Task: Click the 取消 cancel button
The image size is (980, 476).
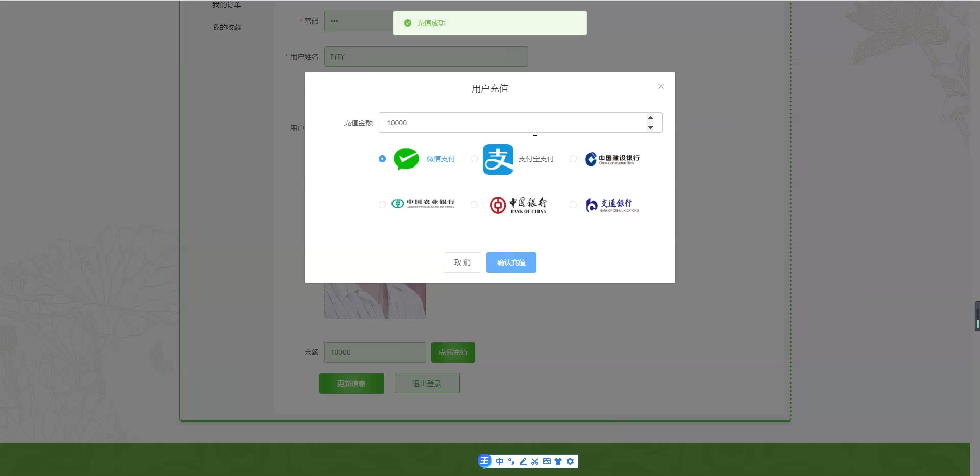Action: pyautogui.click(x=462, y=263)
